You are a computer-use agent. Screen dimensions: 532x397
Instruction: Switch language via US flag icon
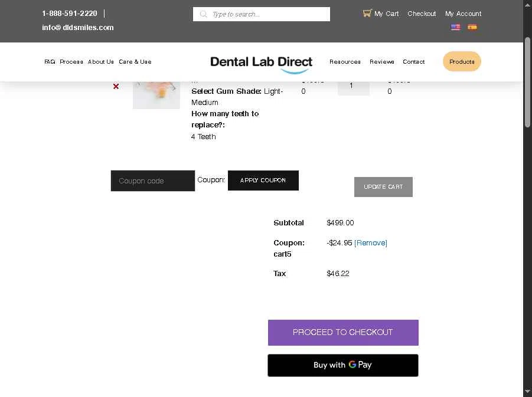coord(456,27)
